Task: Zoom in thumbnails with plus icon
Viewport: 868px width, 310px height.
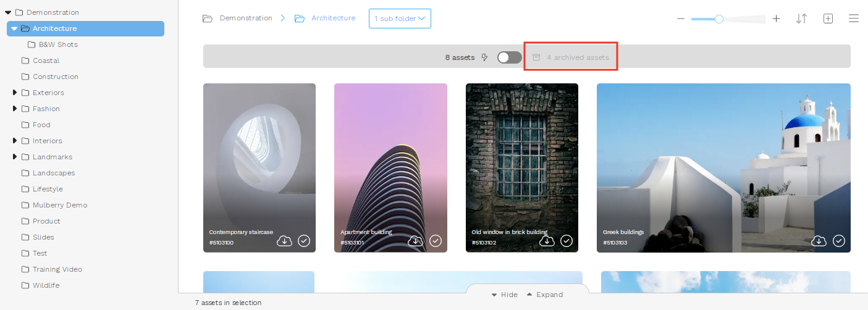Action: coord(777,19)
